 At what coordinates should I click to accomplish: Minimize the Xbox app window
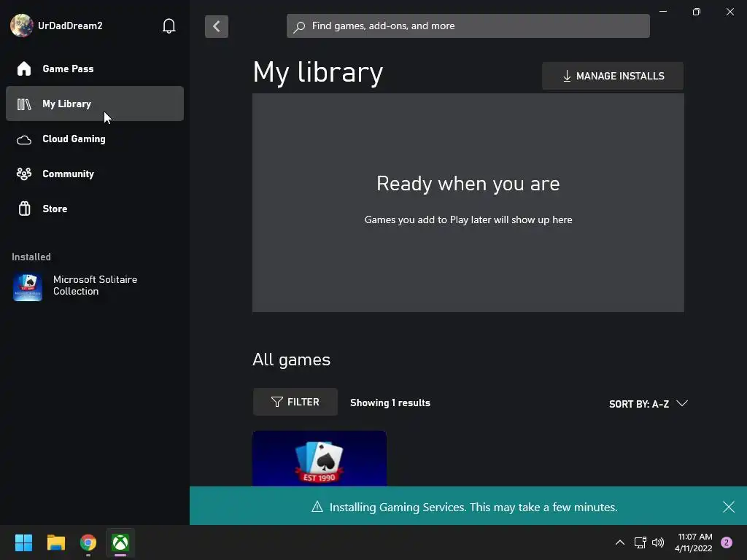pos(663,12)
